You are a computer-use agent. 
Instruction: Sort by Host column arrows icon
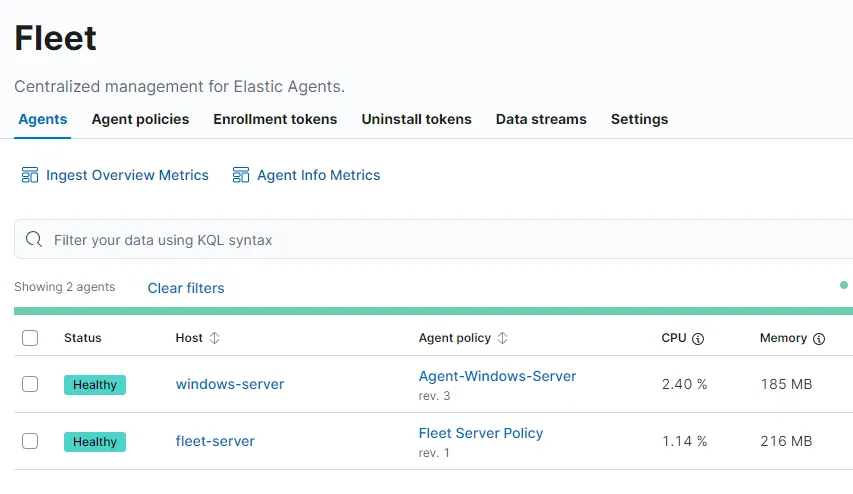[x=214, y=338]
